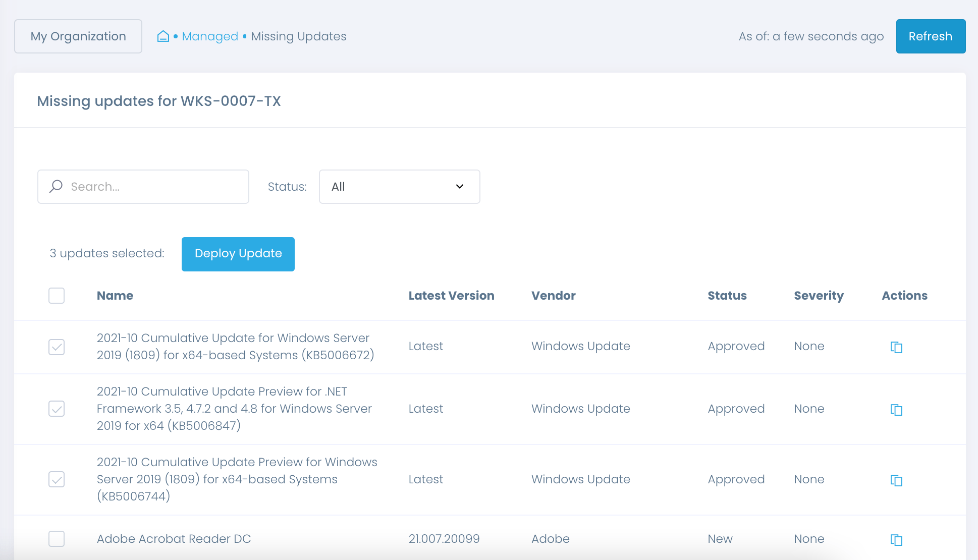This screenshot has height=560, width=978.
Task: Click the home icon in the breadcrumb
Action: 162,36
